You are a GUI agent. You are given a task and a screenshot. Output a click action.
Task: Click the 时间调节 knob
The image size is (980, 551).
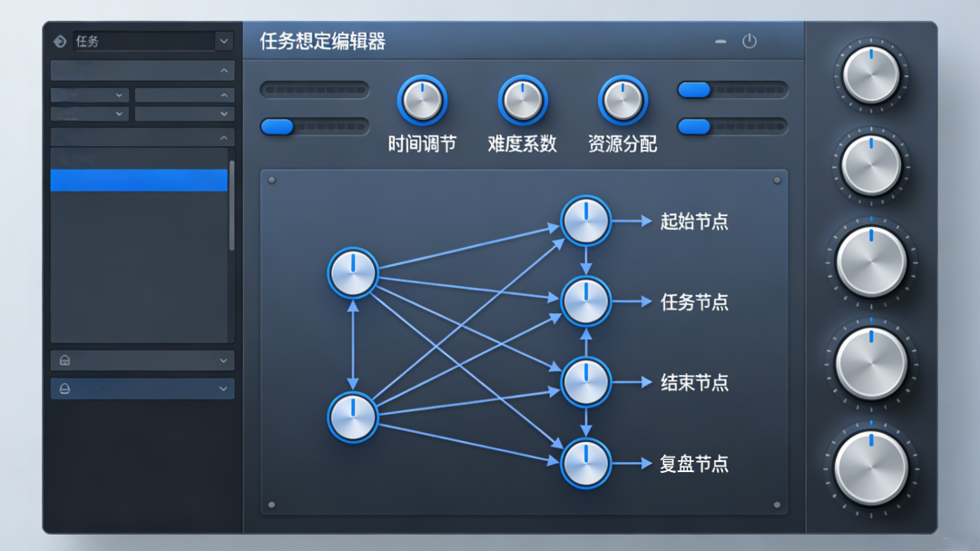tap(423, 100)
